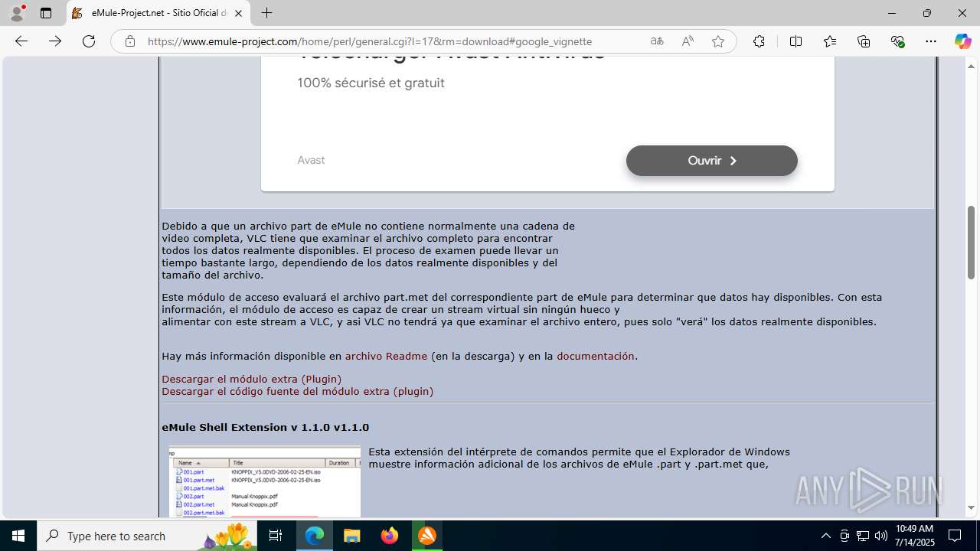Click the scrollbar up arrow

pyautogui.click(x=972, y=65)
